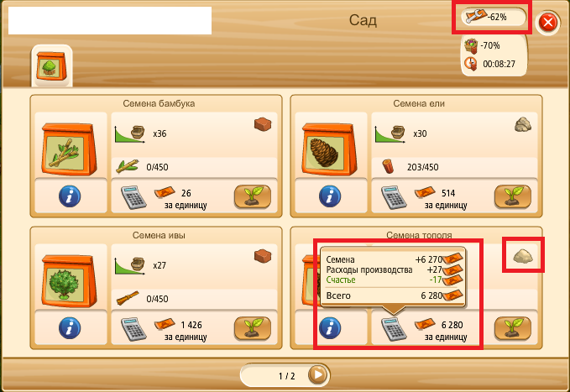Open info for bamboo seeds
This screenshot has height=392, width=570.
pos(70,196)
